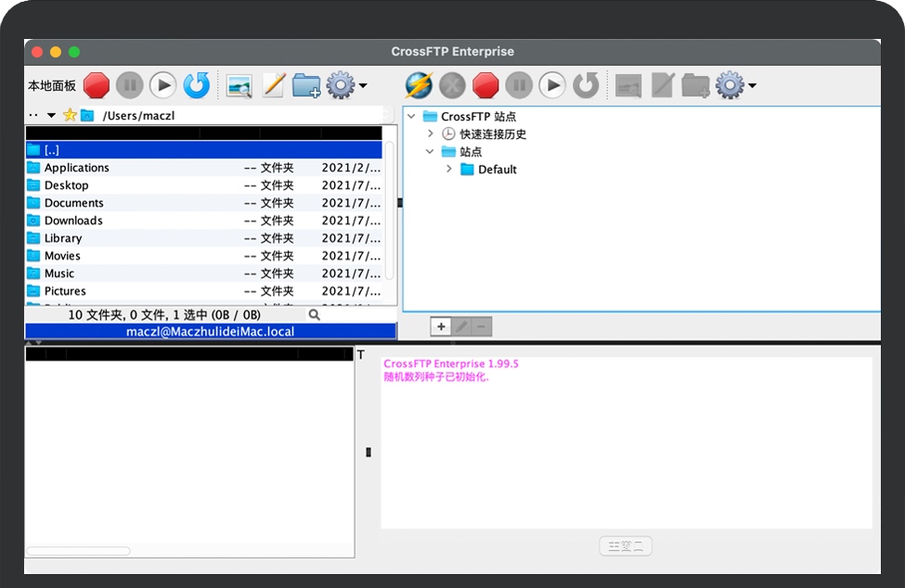Preview selected file with image viewer icon
This screenshot has height=588, width=905.
[x=239, y=84]
